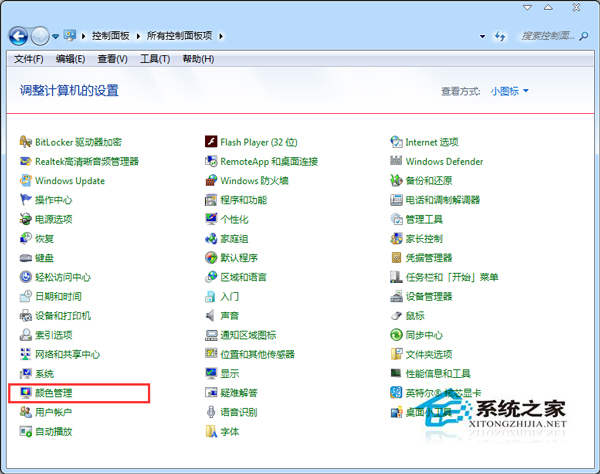Click the Windows Update icon

[26, 181]
